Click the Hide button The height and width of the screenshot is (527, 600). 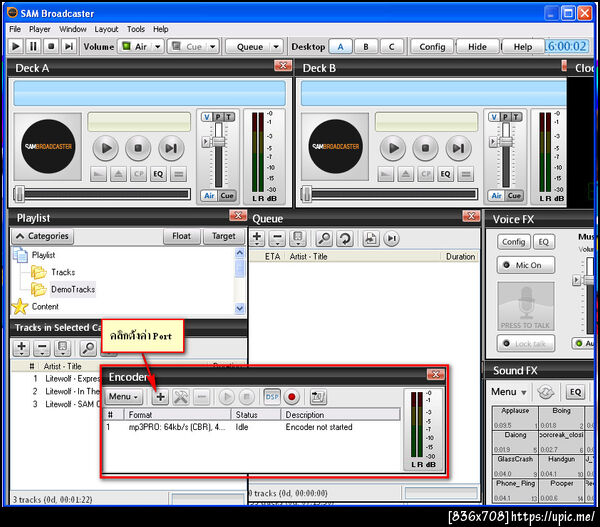pos(478,47)
